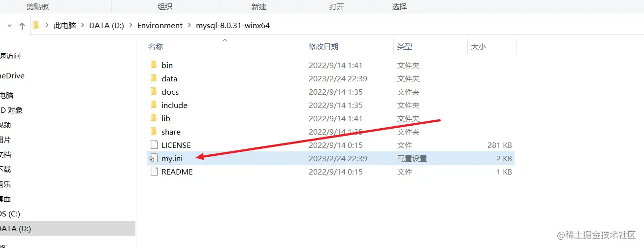The image size is (644, 248).
Task: Click the README file name
Action: coord(177,172)
